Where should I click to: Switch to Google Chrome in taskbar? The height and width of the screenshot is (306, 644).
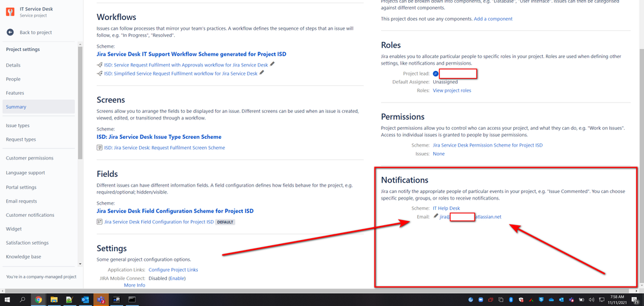[38, 300]
